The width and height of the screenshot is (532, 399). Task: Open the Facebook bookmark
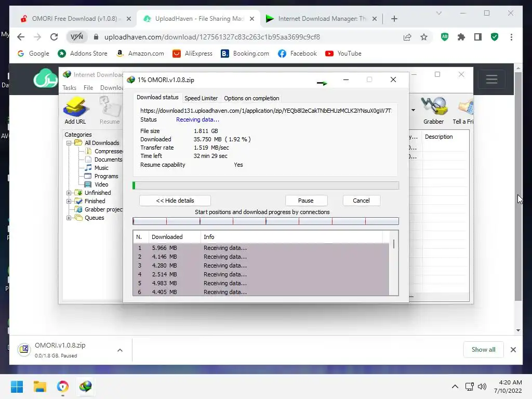pyautogui.click(x=297, y=54)
